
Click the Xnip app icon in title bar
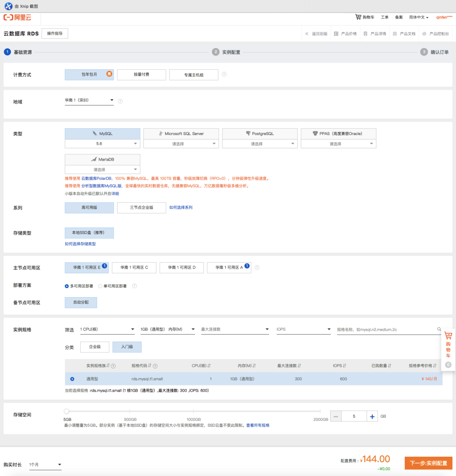point(8,6)
